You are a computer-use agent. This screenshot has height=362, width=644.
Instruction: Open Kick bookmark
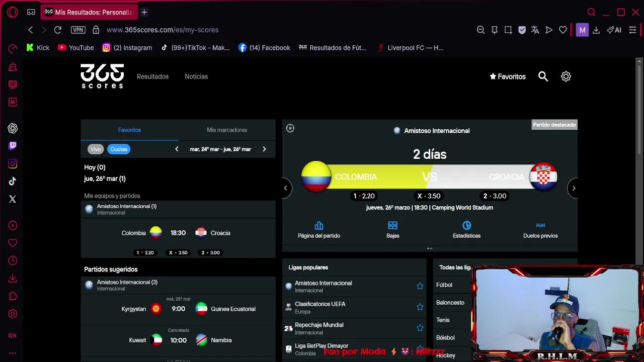[x=38, y=48]
